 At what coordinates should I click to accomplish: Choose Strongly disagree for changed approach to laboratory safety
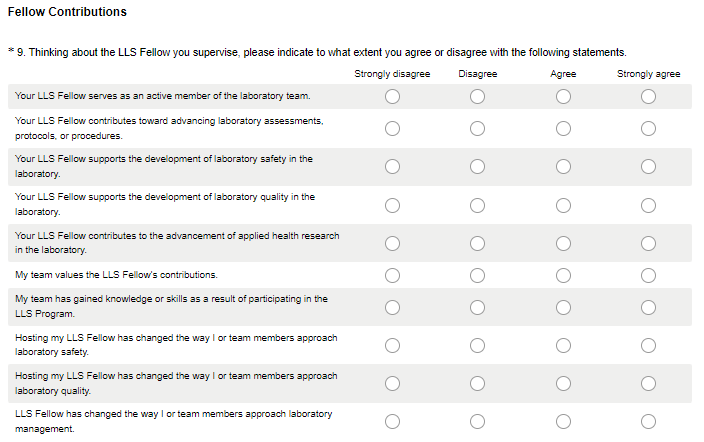pos(392,345)
